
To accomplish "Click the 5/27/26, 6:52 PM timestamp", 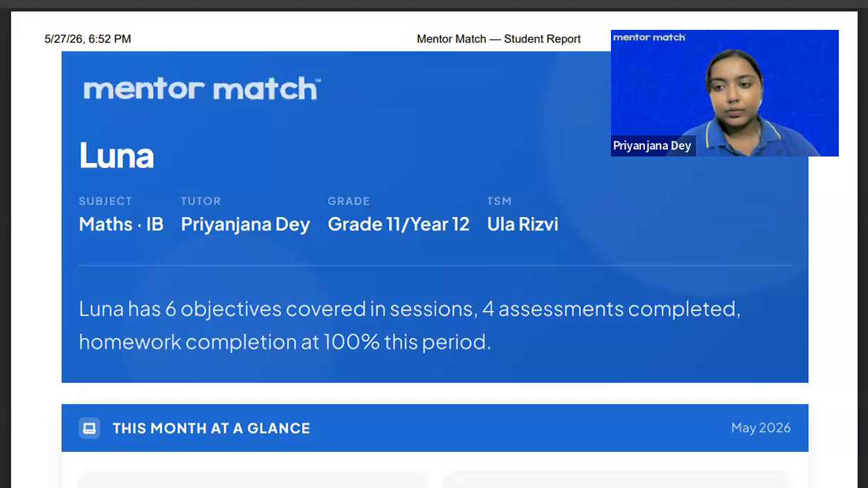I will coord(88,39).
